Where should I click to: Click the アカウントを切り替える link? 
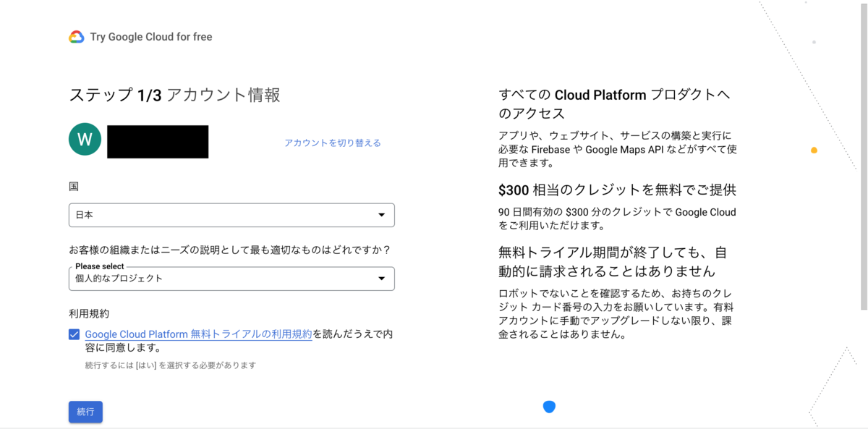(333, 143)
